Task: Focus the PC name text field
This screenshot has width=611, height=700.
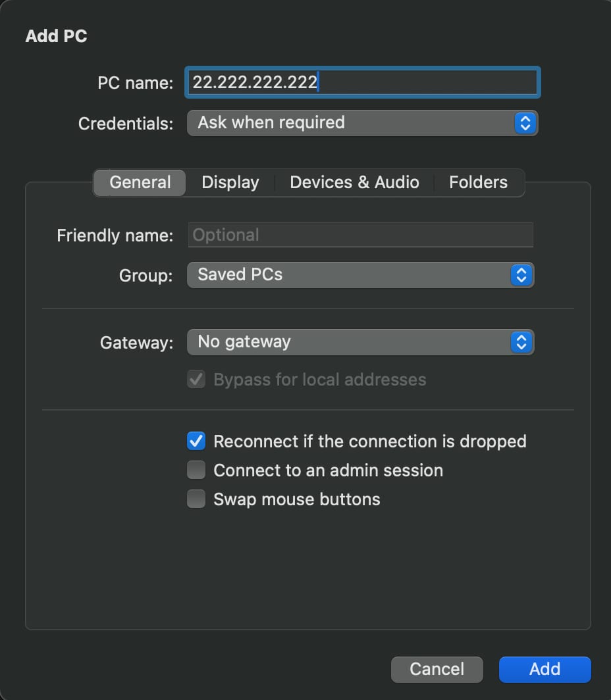Action: coord(362,82)
